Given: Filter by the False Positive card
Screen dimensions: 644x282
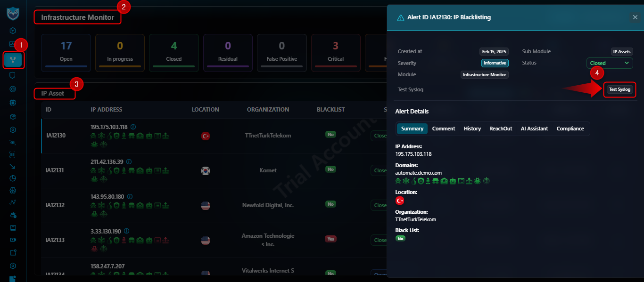Looking at the screenshot, I should coord(282,53).
